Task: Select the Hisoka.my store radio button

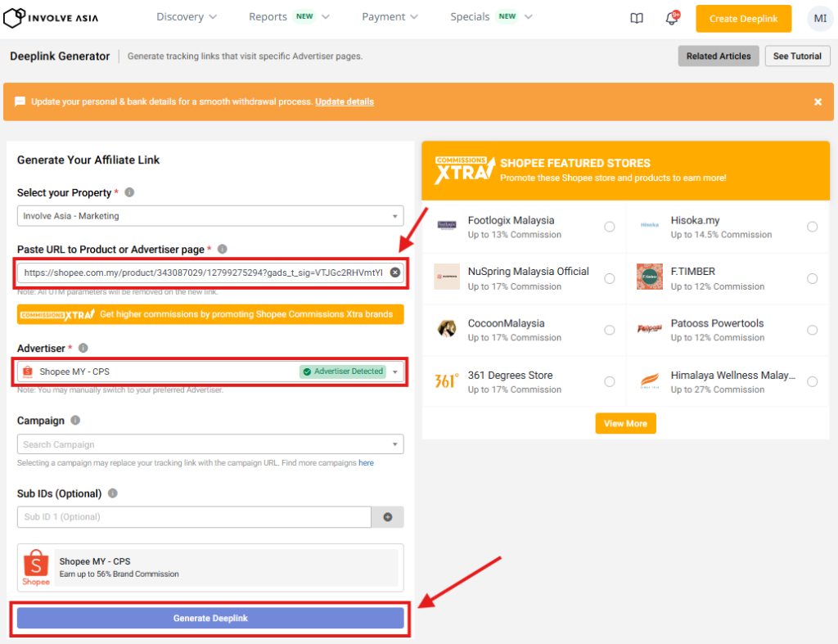Action: pyautogui.click(x=812, y=227)
